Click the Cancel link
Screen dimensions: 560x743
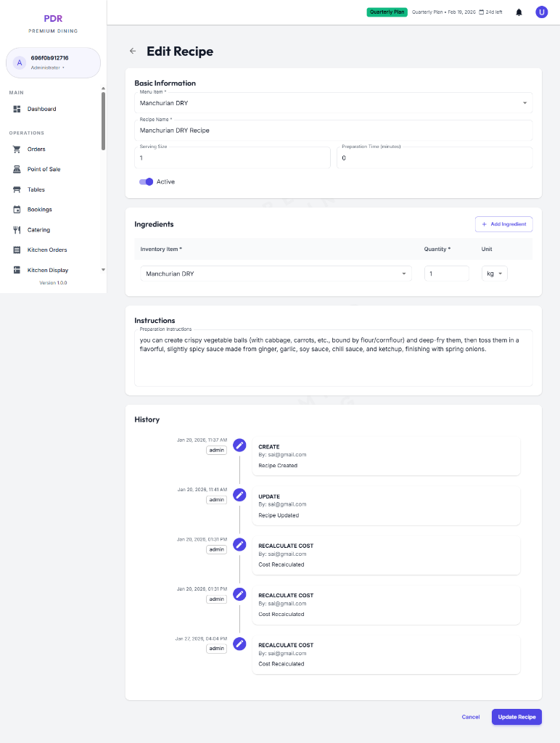coord(471,717)
